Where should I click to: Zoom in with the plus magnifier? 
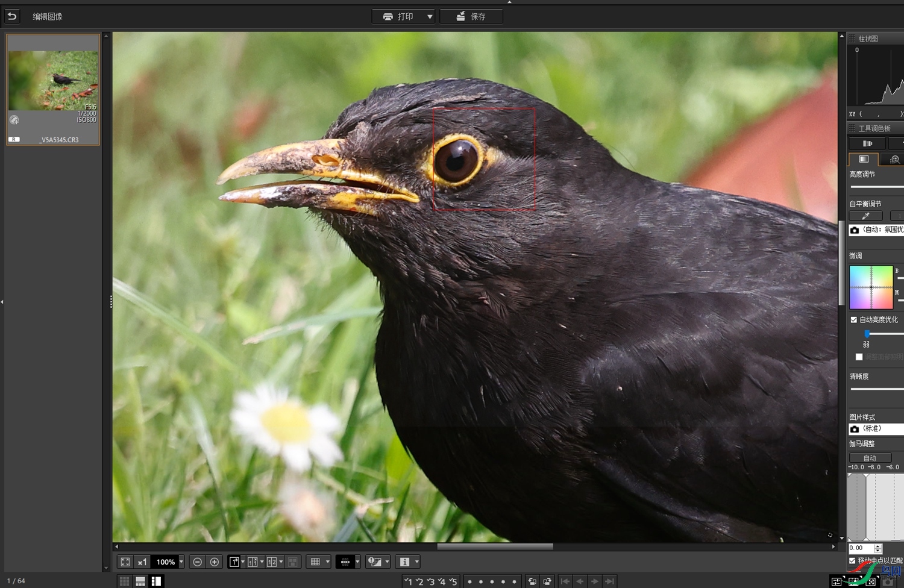[x=215, y=562]
